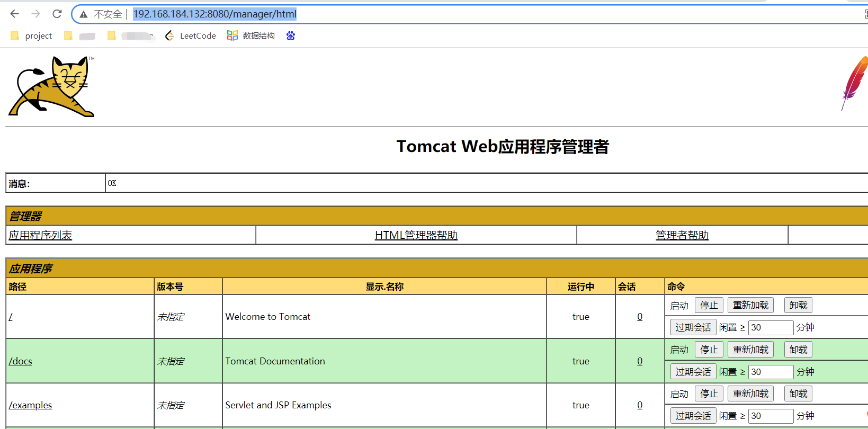
Task: Click the Tomcat Web应用程序管理者 title
Action: (503, 147)
